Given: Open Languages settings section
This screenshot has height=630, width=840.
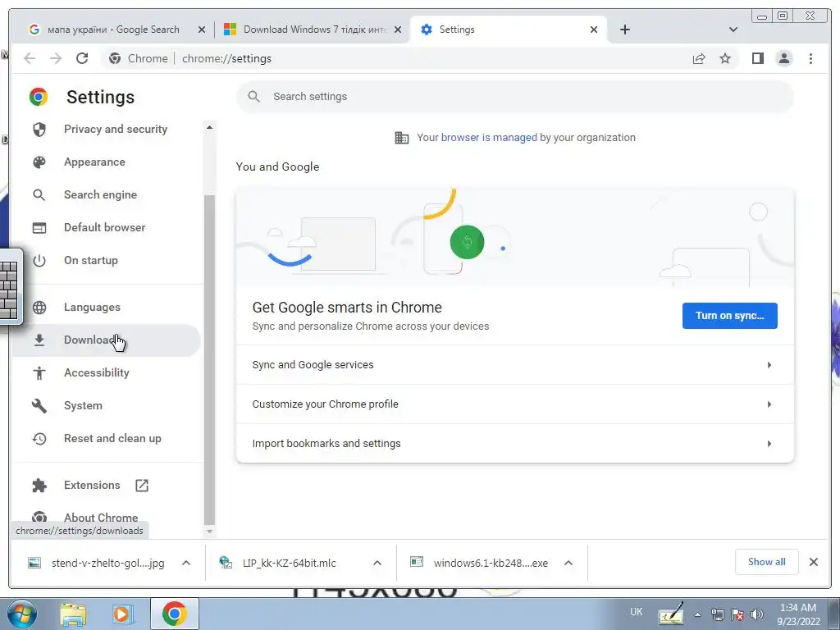Looking at the screenshot, I should [x=92, y=307].
